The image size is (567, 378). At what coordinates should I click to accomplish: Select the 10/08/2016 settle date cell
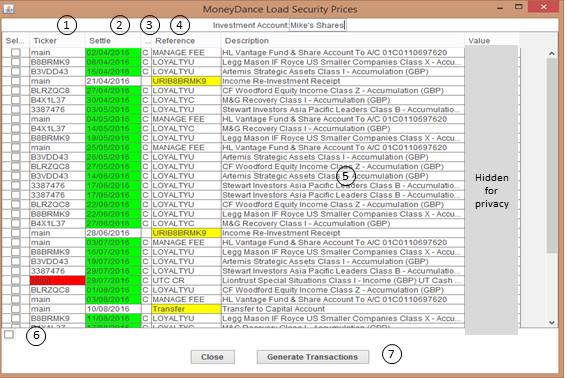pyautogui.click(x=113, y=309)
